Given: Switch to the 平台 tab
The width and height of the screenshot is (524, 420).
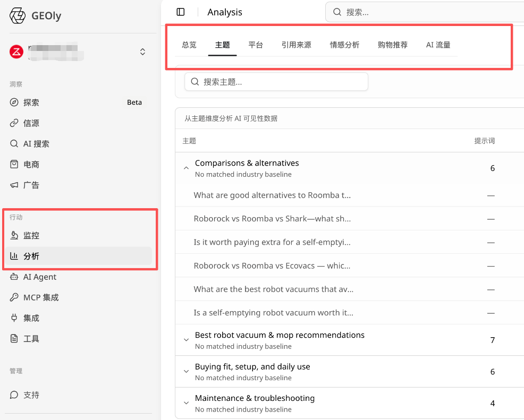Looking at the screenshot, I should point(256,45).
